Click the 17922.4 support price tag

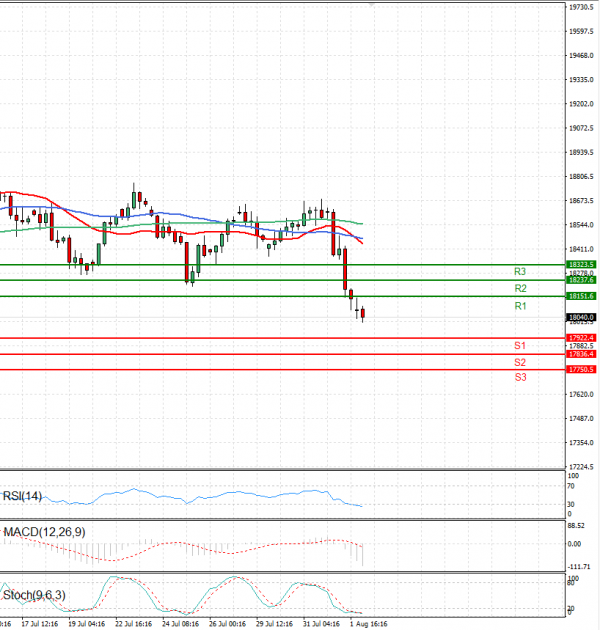pos(581,338)
